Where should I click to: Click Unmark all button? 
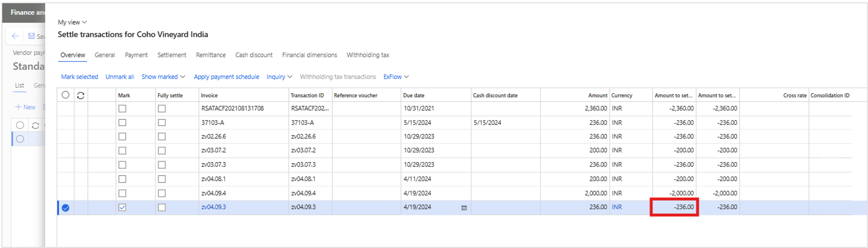click(x=120, y=77)
